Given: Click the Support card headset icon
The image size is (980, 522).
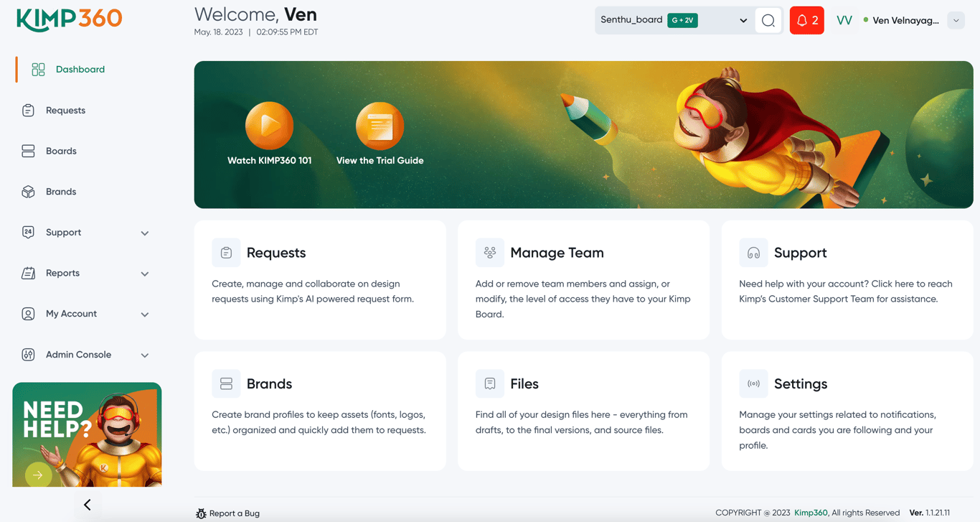Looking at the screenshot, I should (x=753, y=253).
